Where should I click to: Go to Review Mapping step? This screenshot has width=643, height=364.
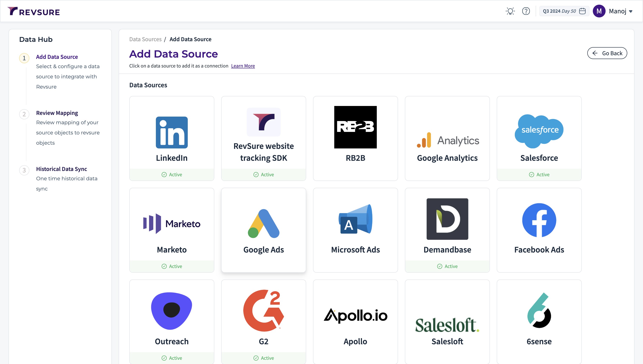pyautogui.click(x=57, y=113)
